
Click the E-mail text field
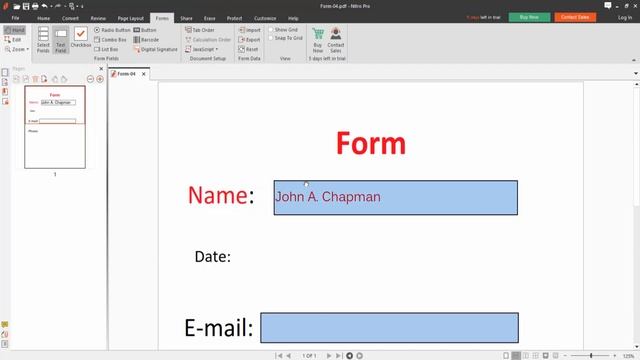pos(389,328)
